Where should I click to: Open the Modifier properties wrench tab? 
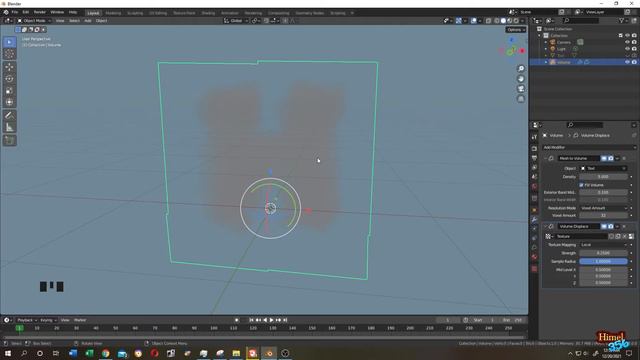click(x=534, y=220)
